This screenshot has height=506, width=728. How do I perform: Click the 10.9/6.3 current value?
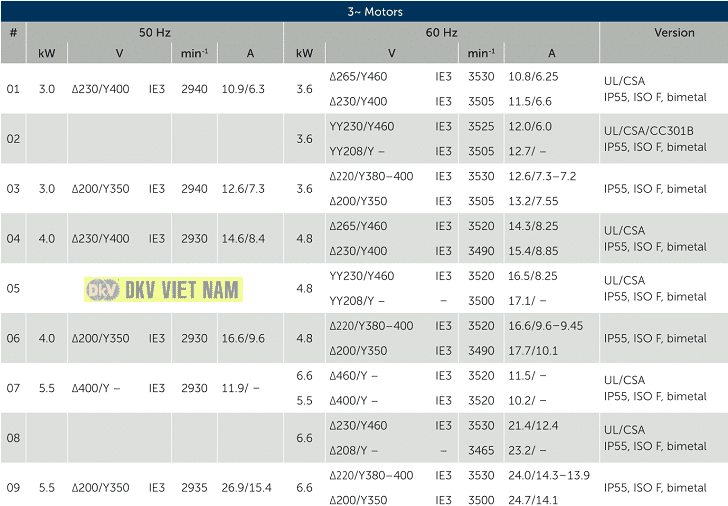coord(243,89)
